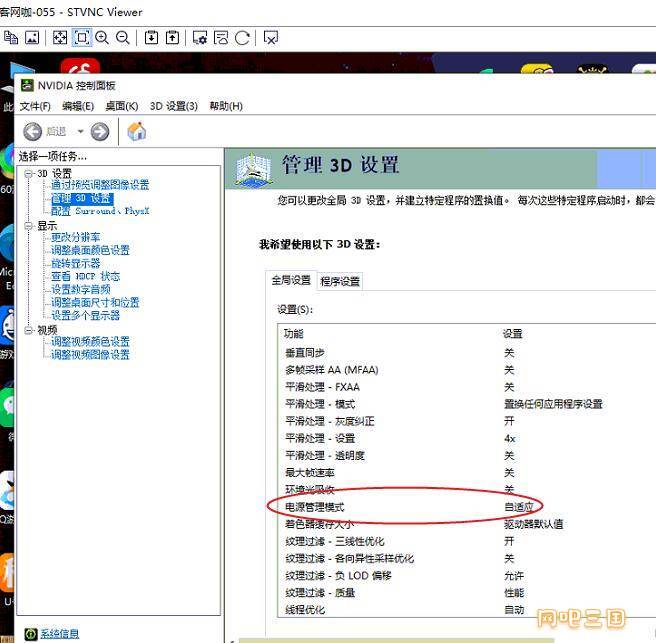Select the 纹理过滤 - 质量 row

coord(467,593)
